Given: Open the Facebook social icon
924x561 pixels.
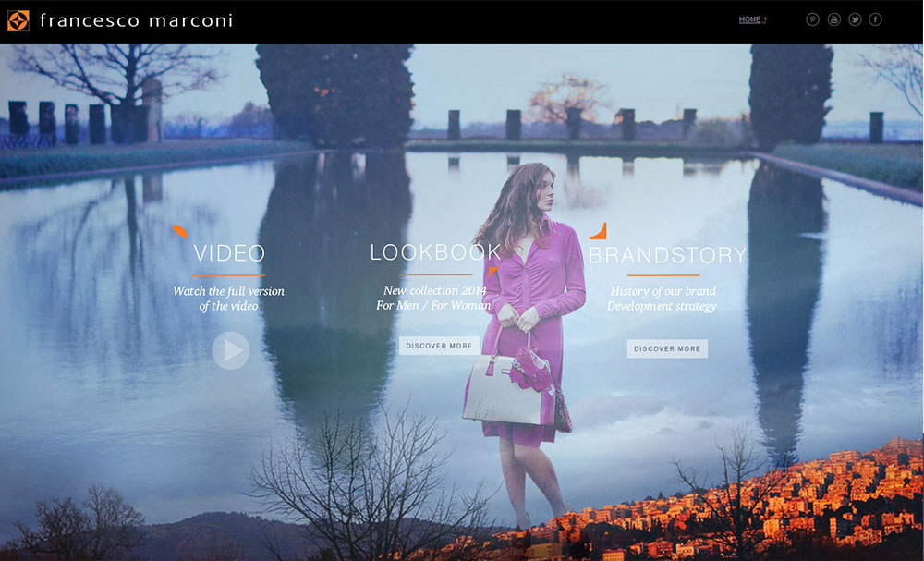Looking at the screenshot, I should click(x=876, y=19).
